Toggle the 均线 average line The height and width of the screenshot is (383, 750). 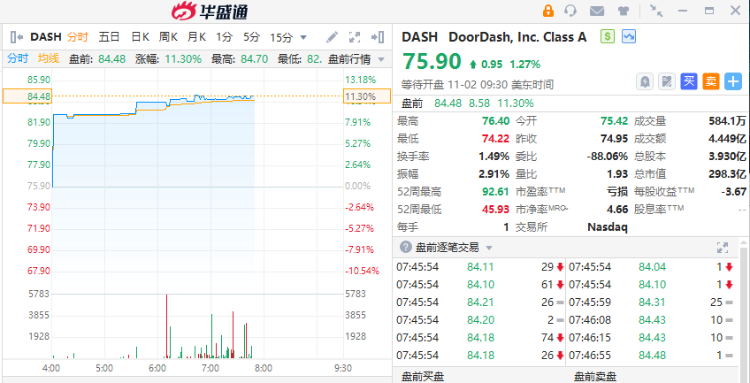click(x=48, y=59)
